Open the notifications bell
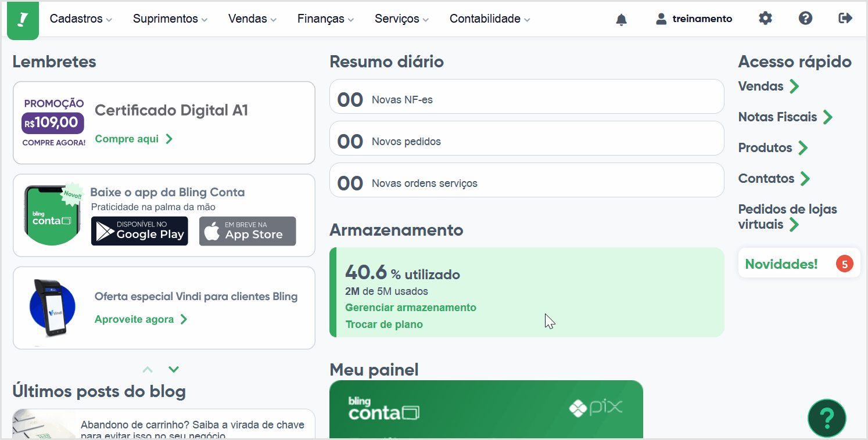 tap(621, 19)
